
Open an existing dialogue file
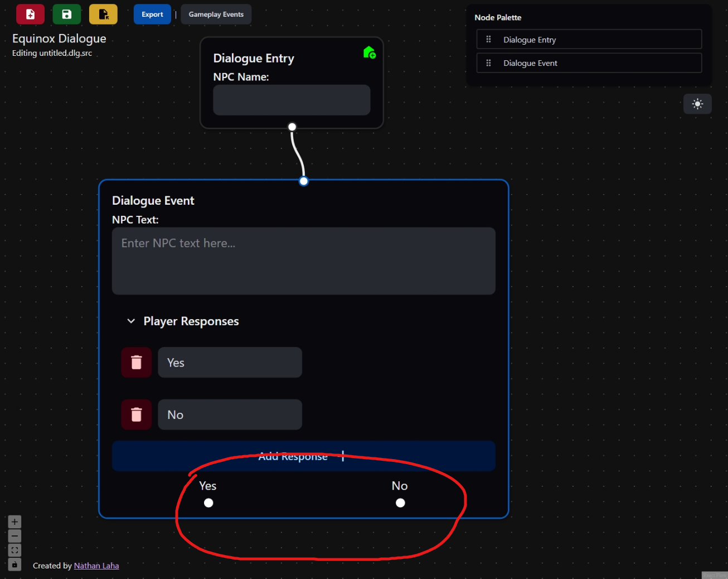click(103, 14)
